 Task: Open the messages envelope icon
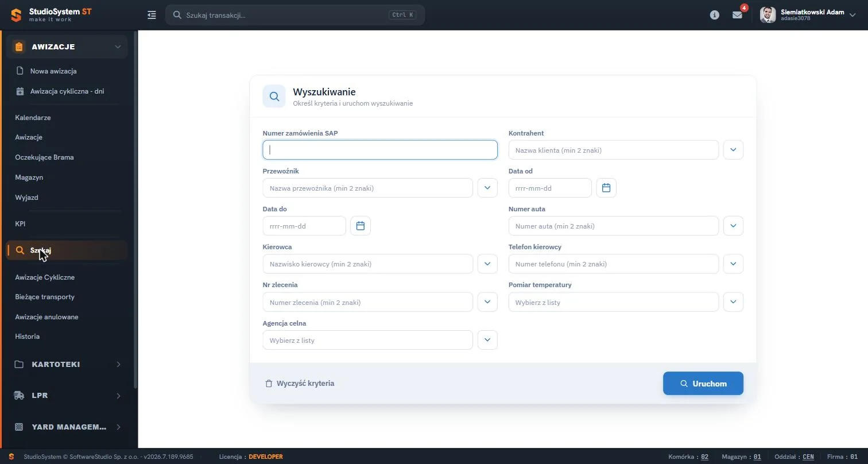coord(738,15)
